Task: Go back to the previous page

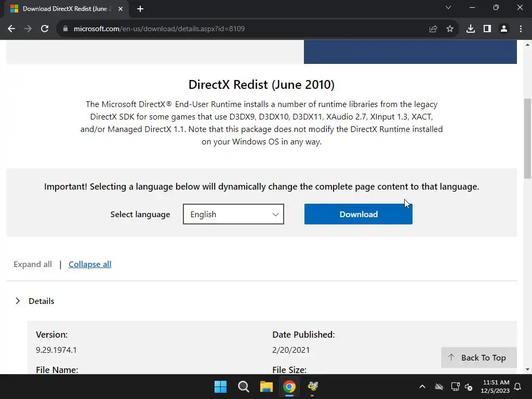Action: tap(11, 29)
